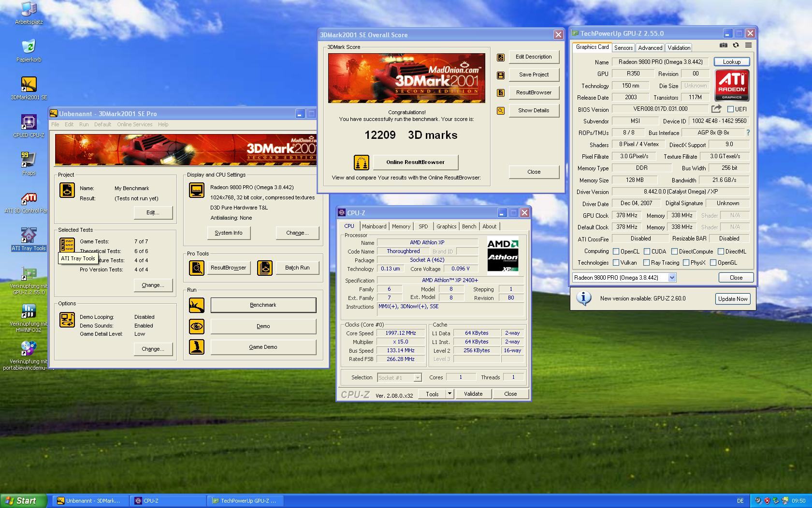Click the DE language indicator in the taskbar
The width and height of the screenshot is (812, 508).
740,501
